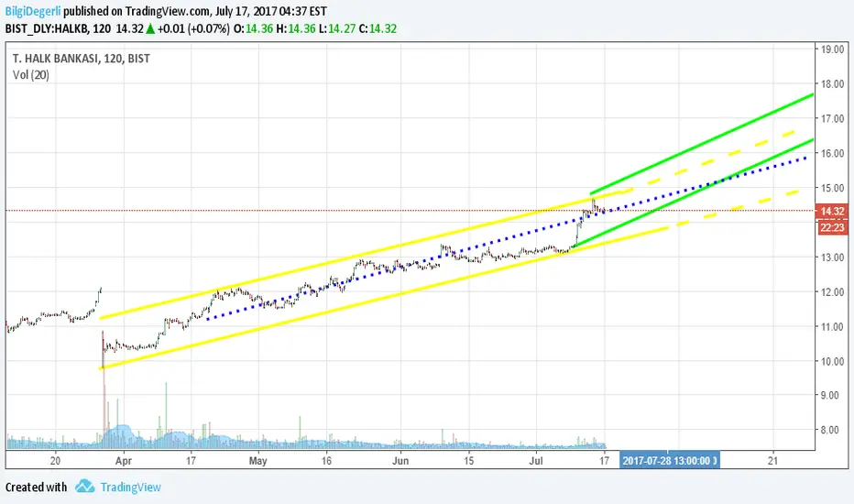Open the BilgiDegerli author link
Image resolution: width=854 pixels, height=504 pixels.
(x=33, y=11)
